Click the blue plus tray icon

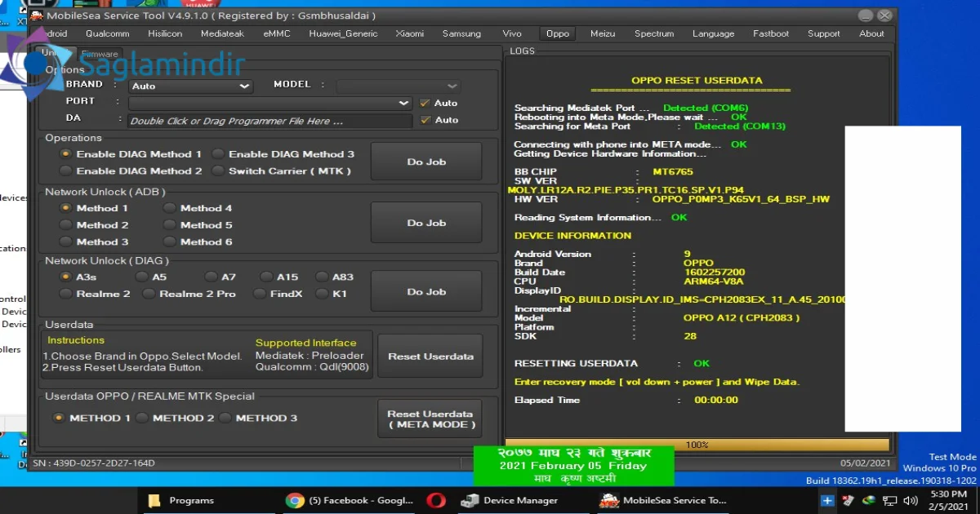click(x=827, y=500)
